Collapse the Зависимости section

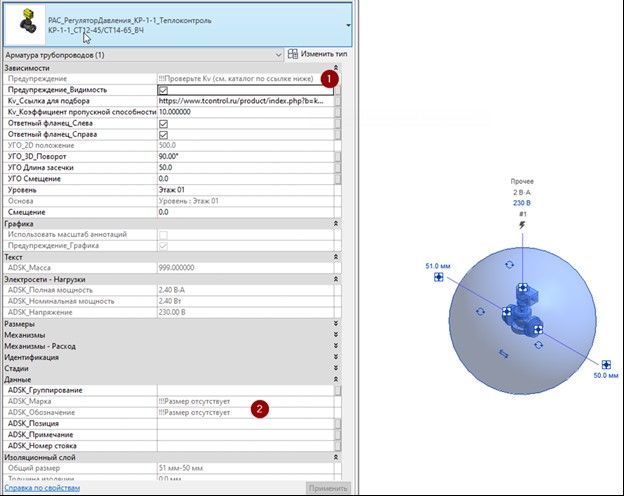[x=336, y=68]
